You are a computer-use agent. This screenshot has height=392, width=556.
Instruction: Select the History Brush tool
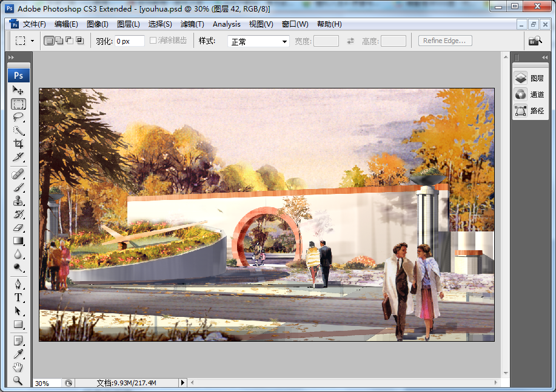(18, 214)
